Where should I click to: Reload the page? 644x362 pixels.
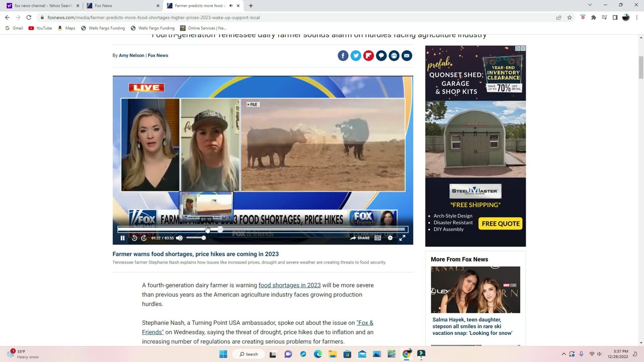(x=29, y=17)
